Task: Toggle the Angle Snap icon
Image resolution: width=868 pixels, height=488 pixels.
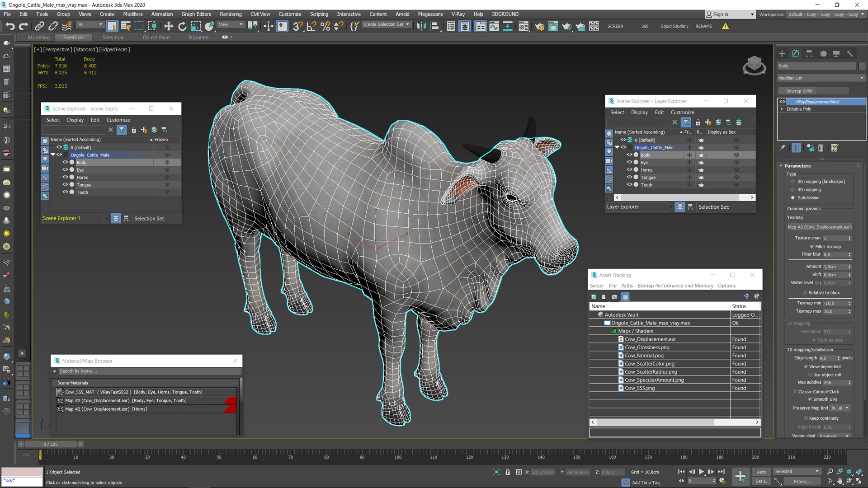Action: tap(311, 26)
